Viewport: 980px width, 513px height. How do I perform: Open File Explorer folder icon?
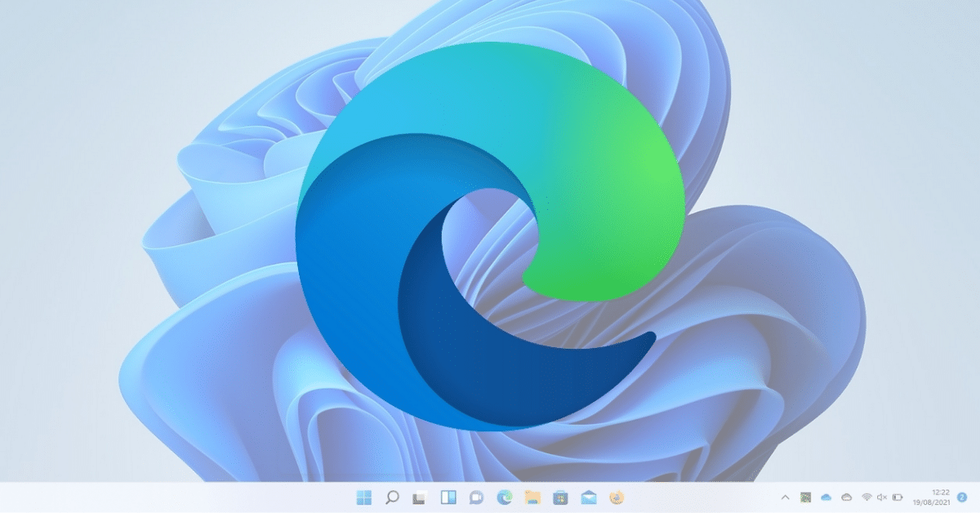[532, 497]
